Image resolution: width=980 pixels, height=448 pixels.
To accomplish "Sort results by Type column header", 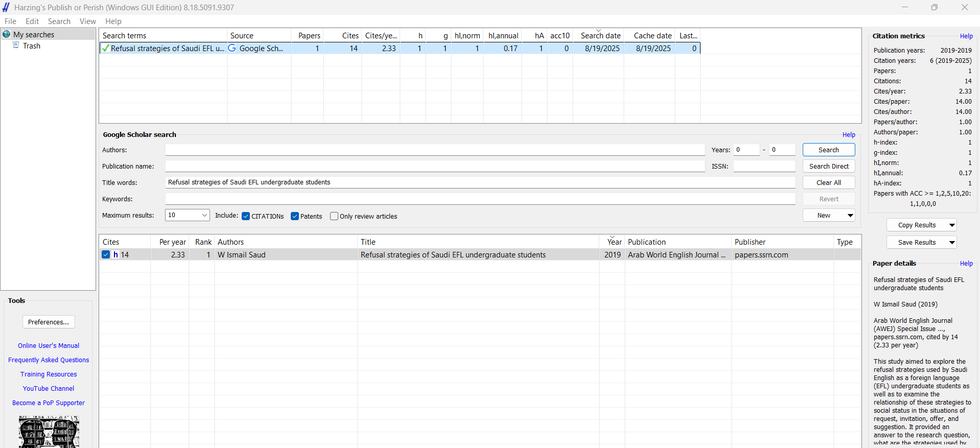I will (x=848, y=242).
